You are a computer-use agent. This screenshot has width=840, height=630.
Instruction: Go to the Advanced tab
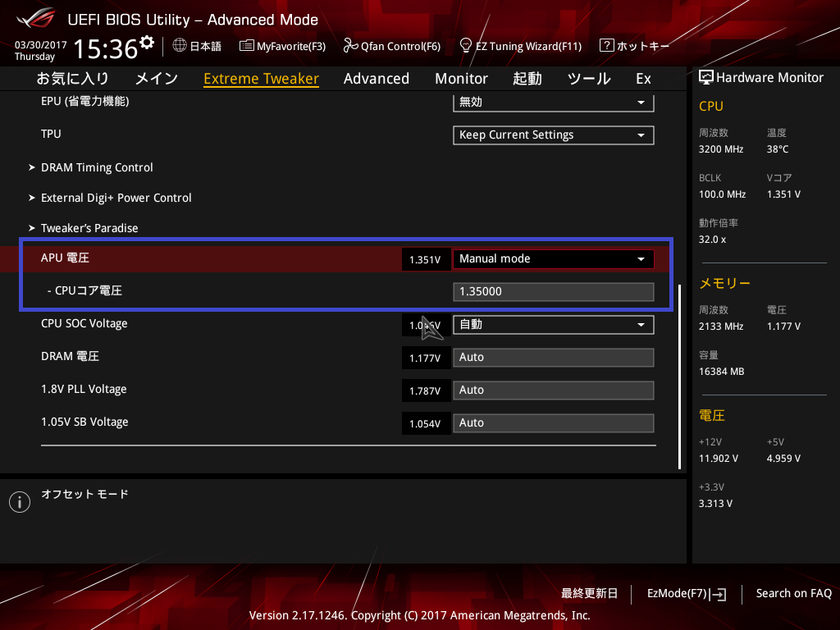(x=376, y=79)
